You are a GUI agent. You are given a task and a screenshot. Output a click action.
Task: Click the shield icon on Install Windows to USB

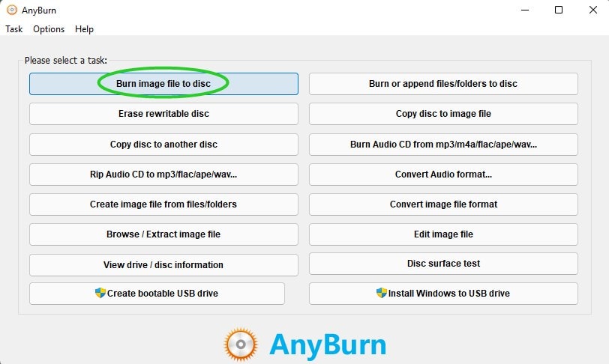[x=382, y=293]
